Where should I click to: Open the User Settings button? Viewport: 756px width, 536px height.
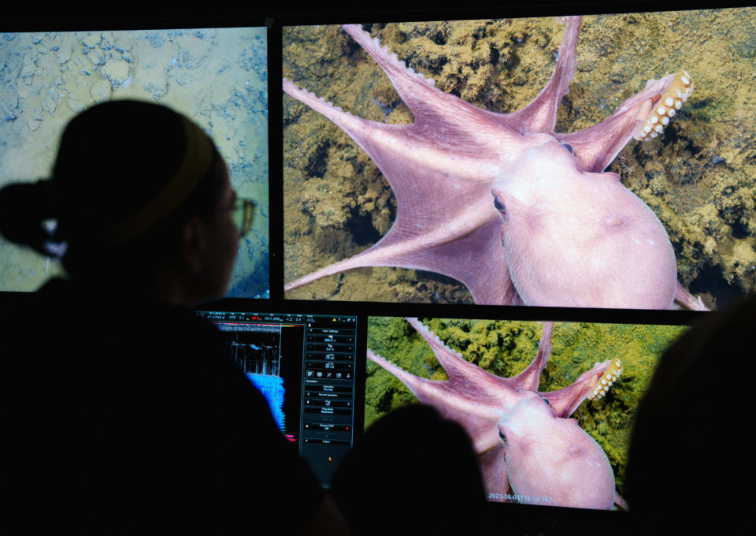pos(330,331)
